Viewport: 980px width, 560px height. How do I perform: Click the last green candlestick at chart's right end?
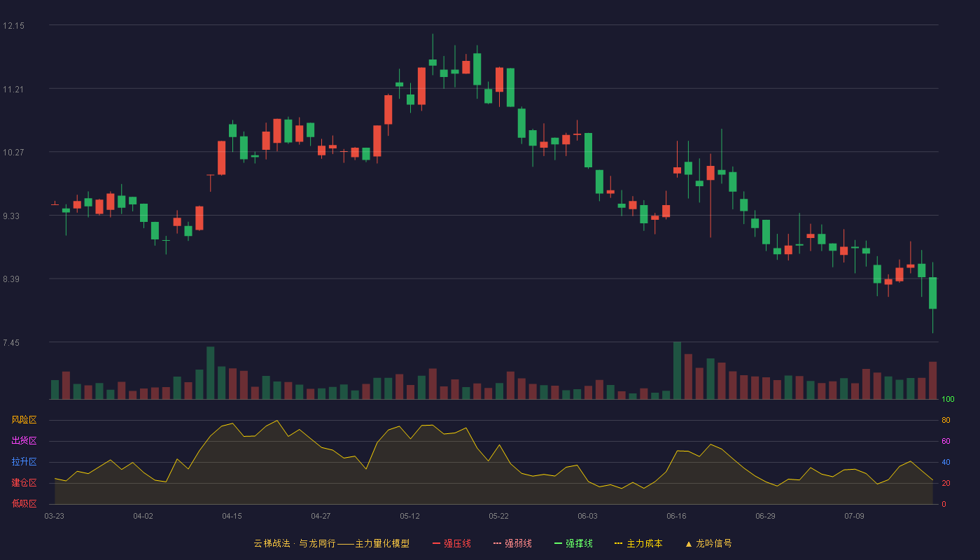(x=932, y=293)
